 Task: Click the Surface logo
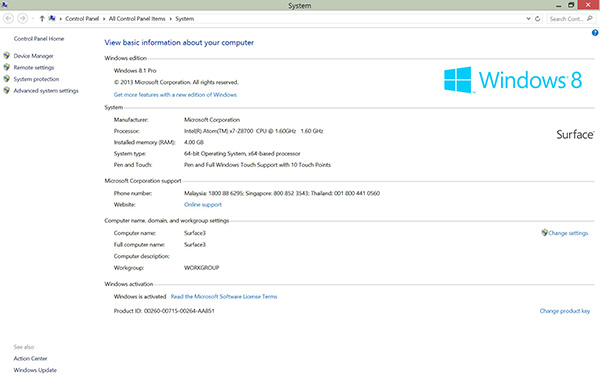(x=575, y=134)
